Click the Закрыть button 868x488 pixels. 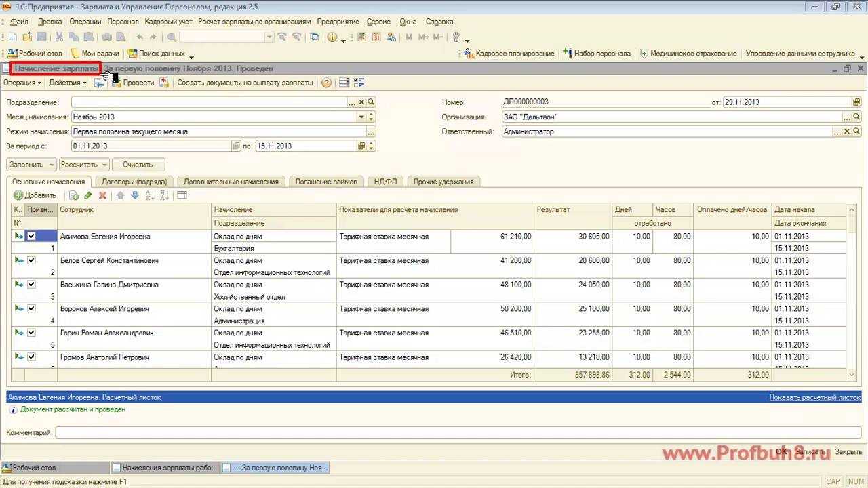click(848, 451)
